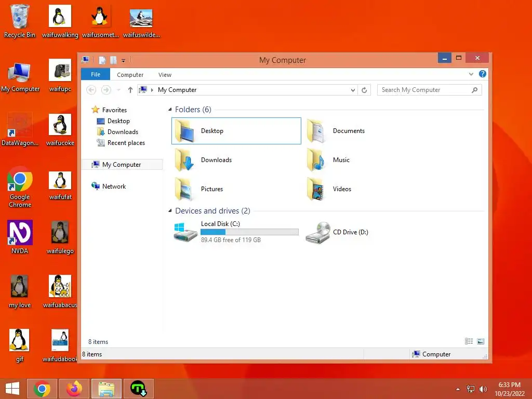This screenshot has height=399, width=532.
Task: Select Favorites in navigation pane
Action: [109, 110]
